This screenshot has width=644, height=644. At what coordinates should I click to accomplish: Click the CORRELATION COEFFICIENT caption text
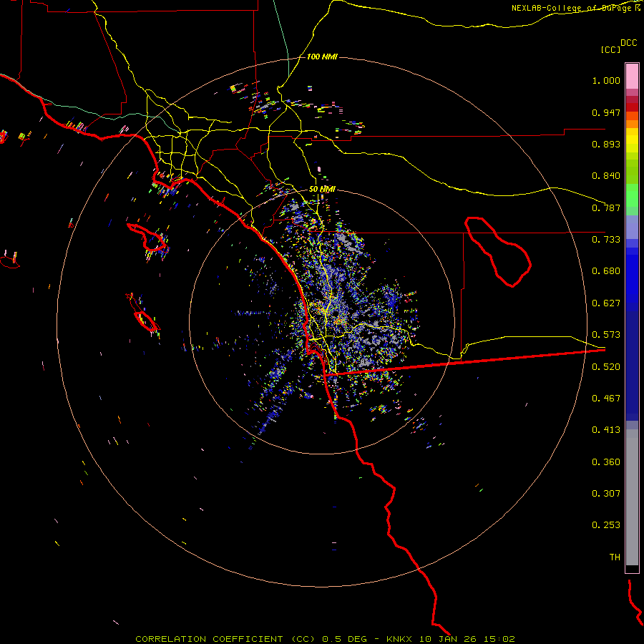[212, 639]
